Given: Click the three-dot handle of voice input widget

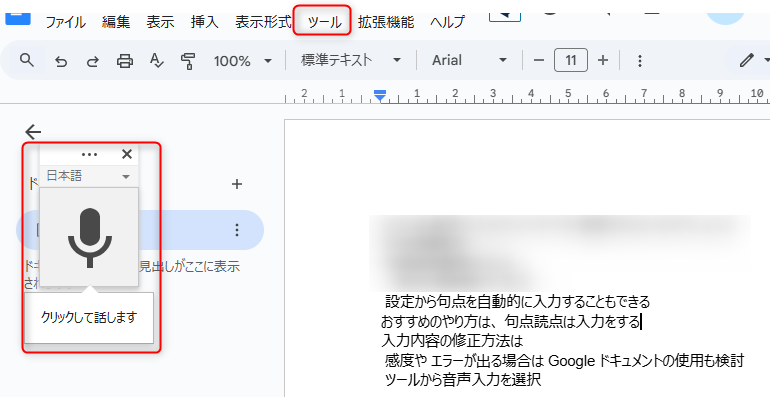Looking at the screenshot, I should [x=89, y=155].
